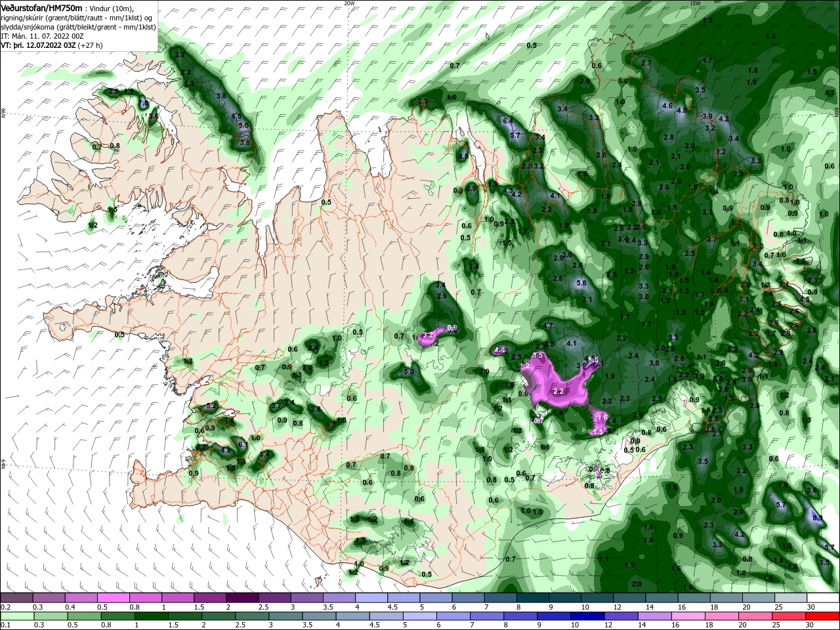Click the '8.9' precipitation value on map
This screenshot has width=840, height=630.
818,518
